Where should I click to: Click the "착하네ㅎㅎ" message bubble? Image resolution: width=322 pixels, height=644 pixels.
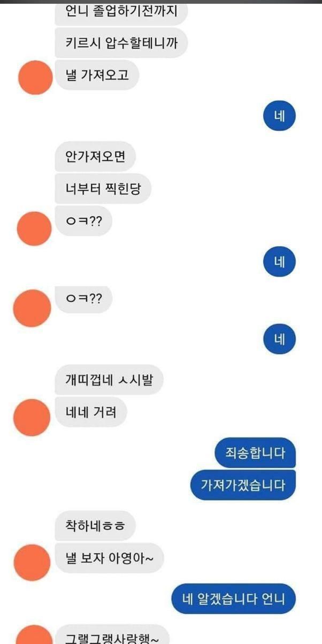click(x=95, y=526)
